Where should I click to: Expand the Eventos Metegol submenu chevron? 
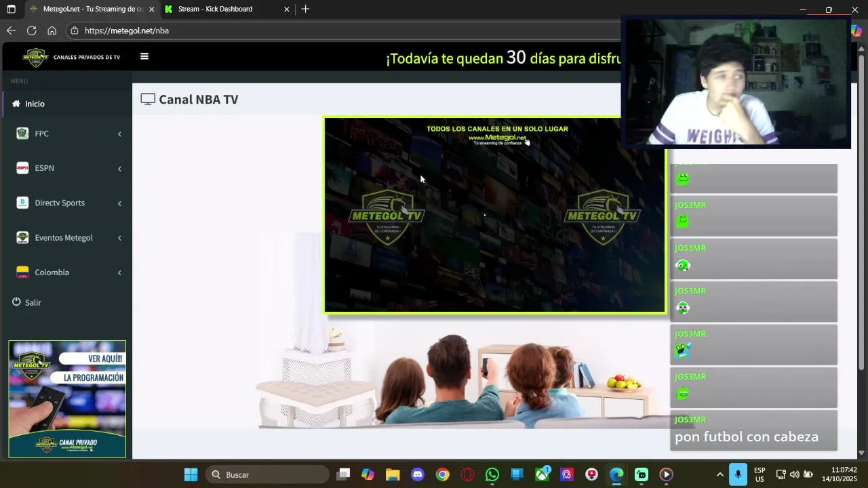click(x=119, y=238)
